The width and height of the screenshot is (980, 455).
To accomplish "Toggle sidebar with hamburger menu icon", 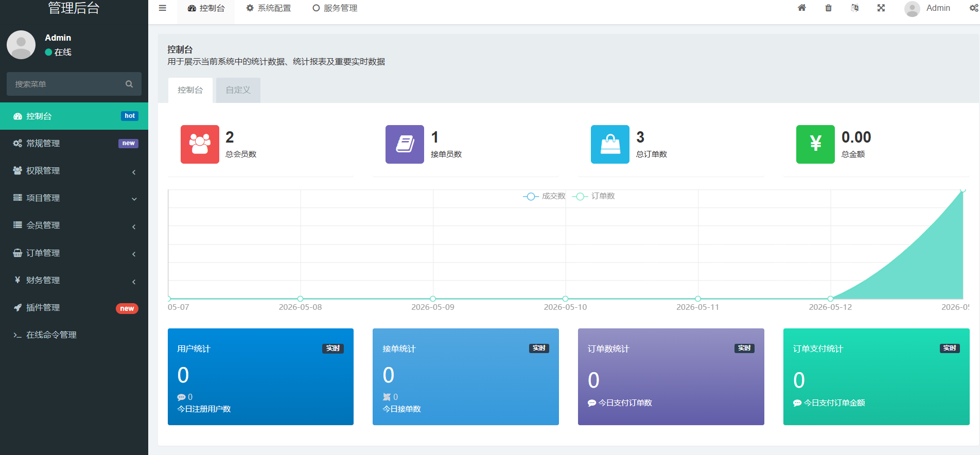I will [163, 8].
